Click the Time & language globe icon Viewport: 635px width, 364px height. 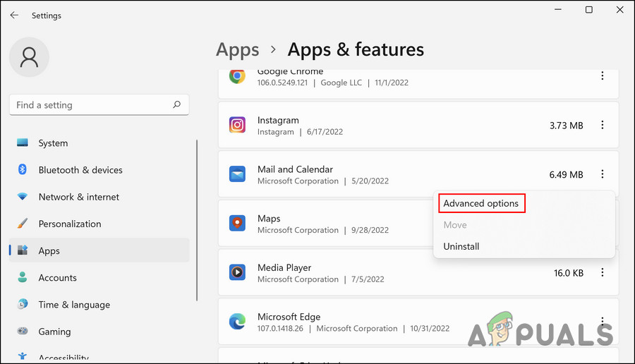coord(23,303)
